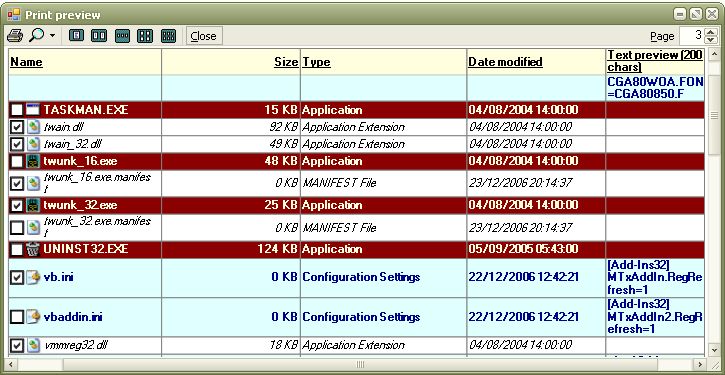Click the Print icon in toolbar
This screenshot has height=375, width=725.
tap(14, 36)
